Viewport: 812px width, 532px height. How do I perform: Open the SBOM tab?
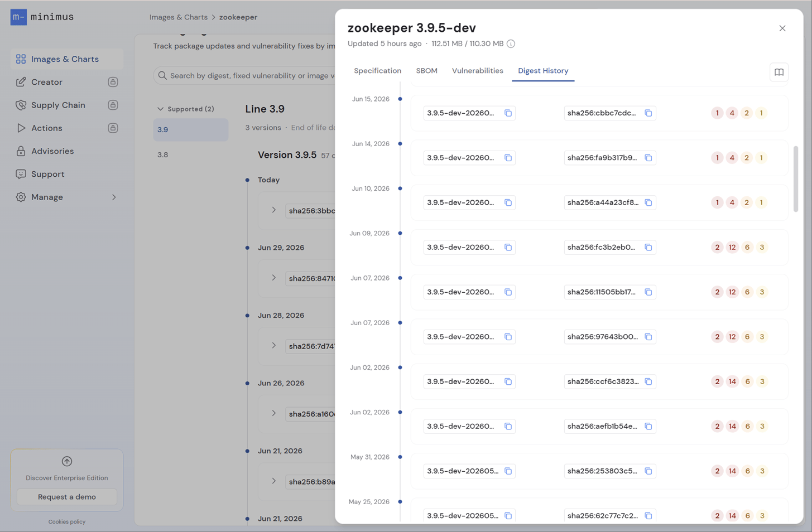[426, 71]
